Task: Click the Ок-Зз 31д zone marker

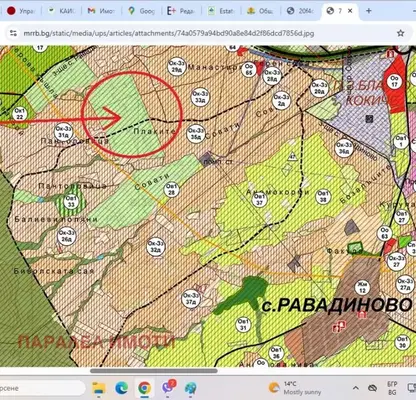Action: [63, 131]
